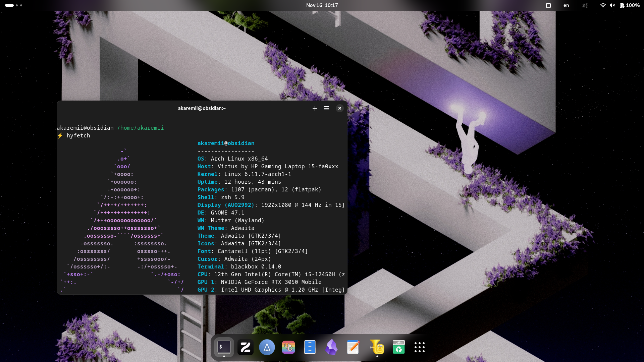Open the terminal hamburger menu
Screen dimensions: 644x362
(326, 108)
